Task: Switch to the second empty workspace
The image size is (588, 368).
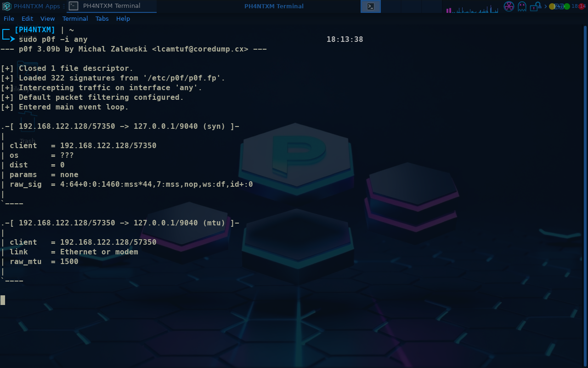Action: (391, 6)
